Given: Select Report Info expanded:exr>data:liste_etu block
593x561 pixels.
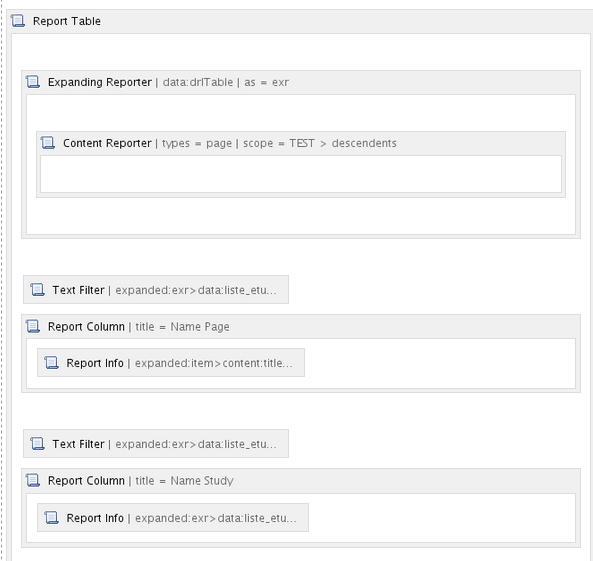Looking at the screenshot, I should 173,517.
